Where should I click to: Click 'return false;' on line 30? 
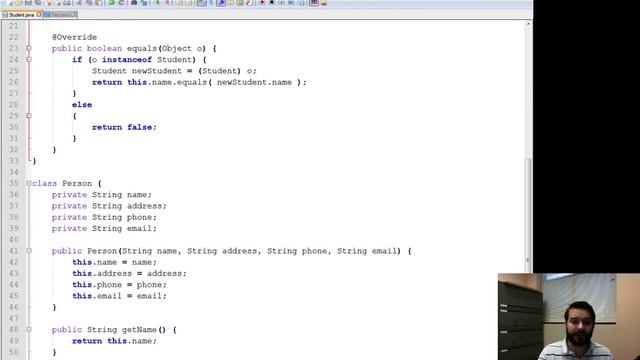[124, 127]
